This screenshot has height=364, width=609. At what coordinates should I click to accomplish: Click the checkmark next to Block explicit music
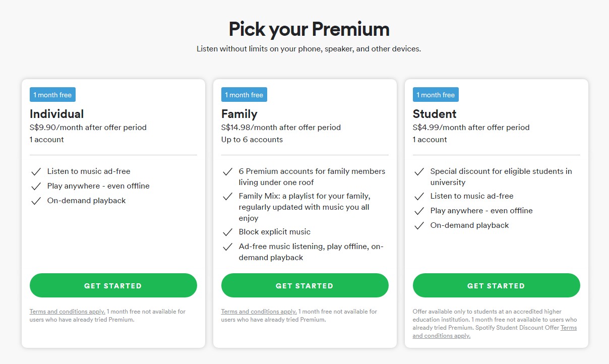click(227, 232)
